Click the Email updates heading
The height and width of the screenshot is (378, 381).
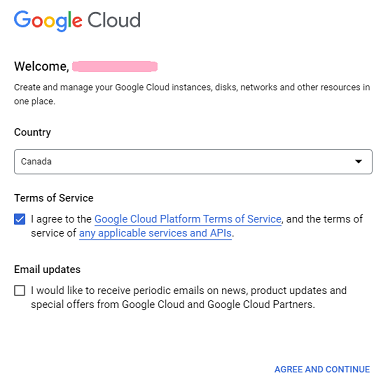[47, 269]
